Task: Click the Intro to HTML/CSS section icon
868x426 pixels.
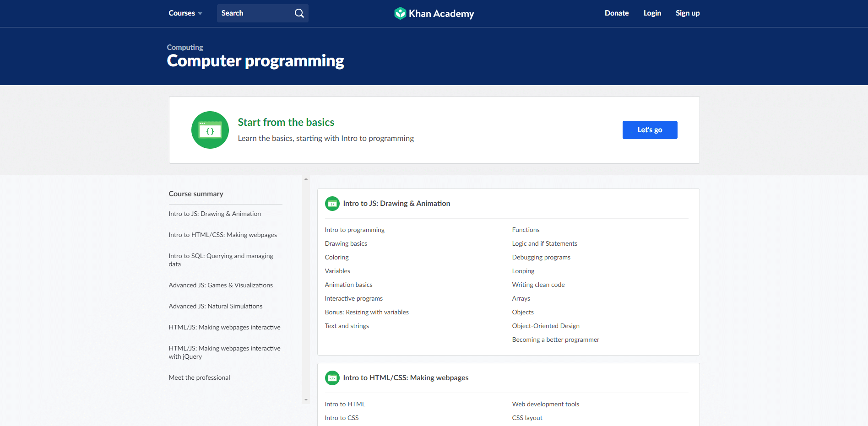Action: [x=332, y=378]
